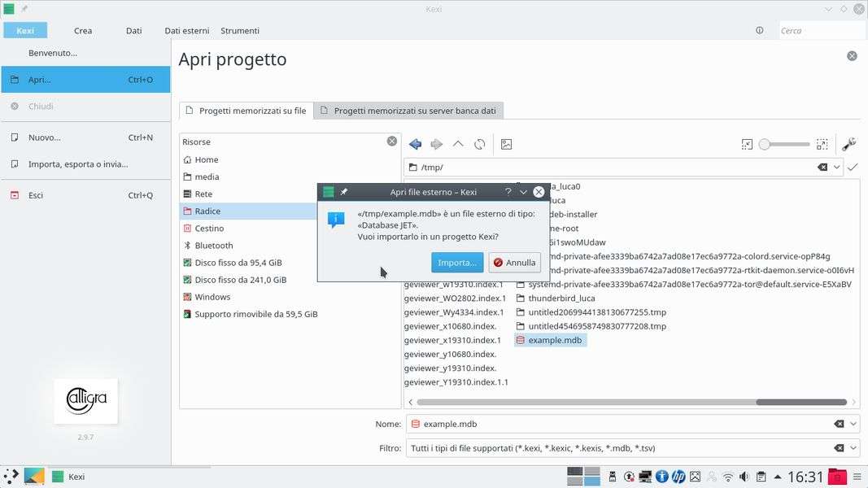868x488 pixels.
Task: Expand the location path dropdown
Action: pyautogui.click(x=836, y=167)
